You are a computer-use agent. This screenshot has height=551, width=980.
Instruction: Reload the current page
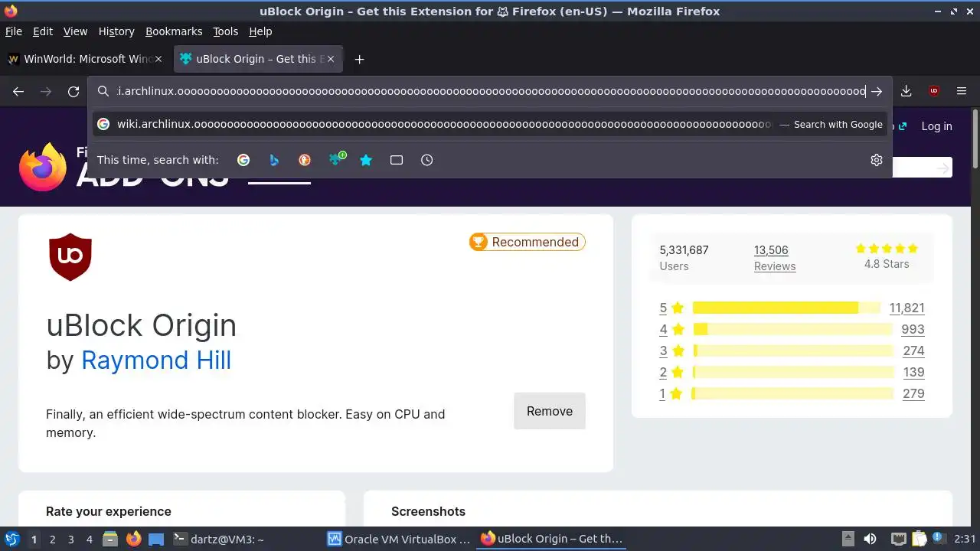point(73,91)
